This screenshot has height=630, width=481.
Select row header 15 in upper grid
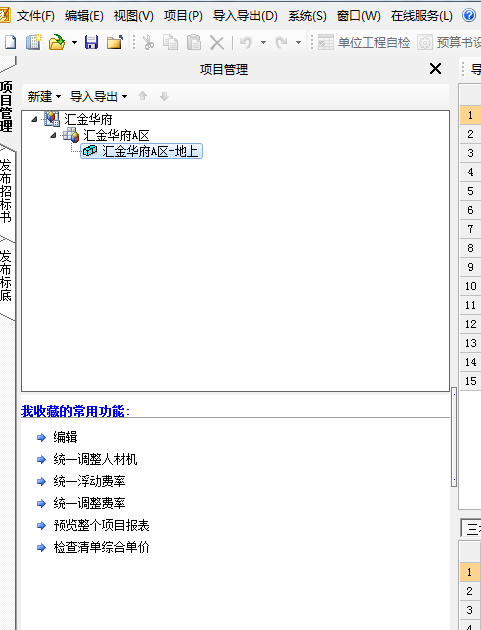pos(470,381)
